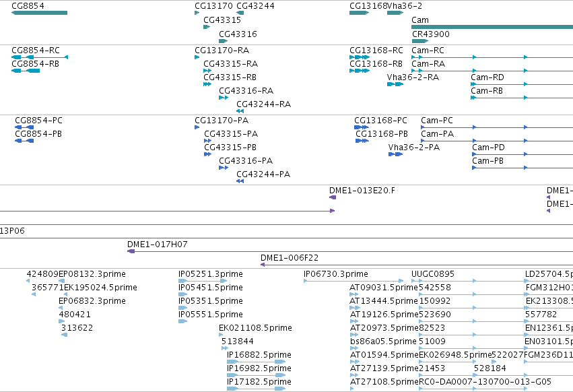Click the 513844 feature label
This screenshot has height=392, width=573.
[238, 341]
